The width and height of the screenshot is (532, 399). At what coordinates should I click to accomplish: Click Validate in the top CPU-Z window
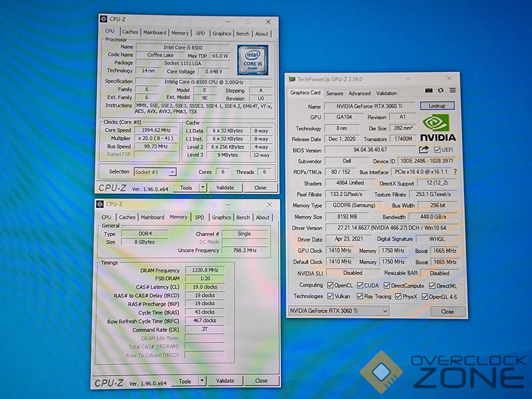click(225, 188)
